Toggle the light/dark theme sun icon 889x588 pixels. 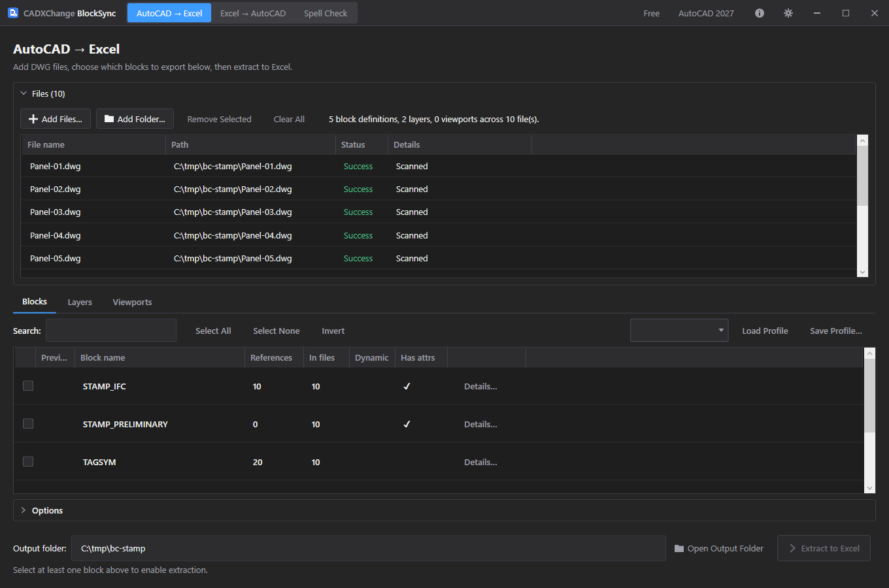pos(788,13)
